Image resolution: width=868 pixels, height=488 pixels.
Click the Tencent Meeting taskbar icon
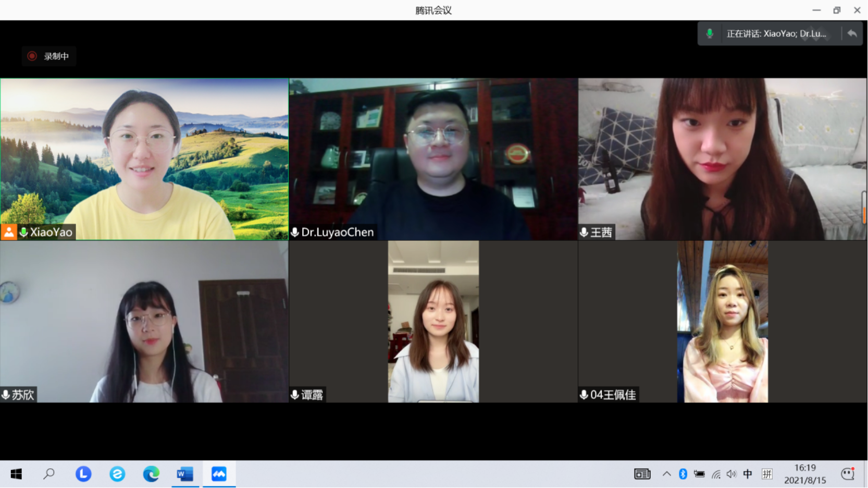click(219, 474)
